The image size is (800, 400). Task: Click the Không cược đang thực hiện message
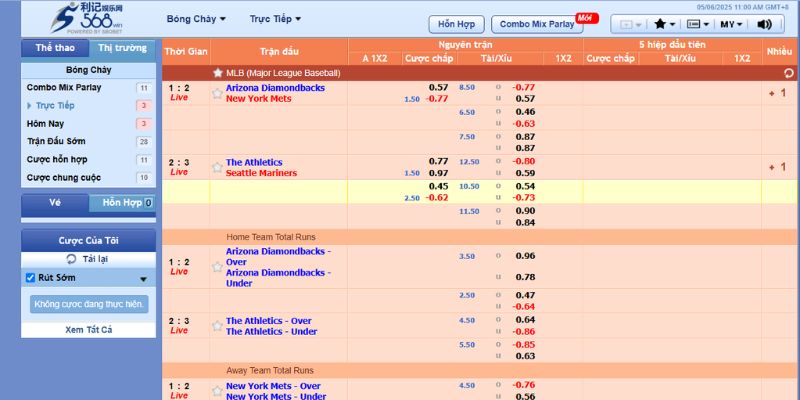(89, 305)
